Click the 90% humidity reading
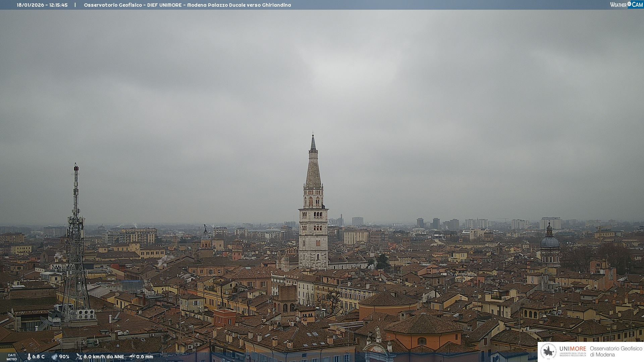This screenshot has height=362, width=644. point(64,357)
